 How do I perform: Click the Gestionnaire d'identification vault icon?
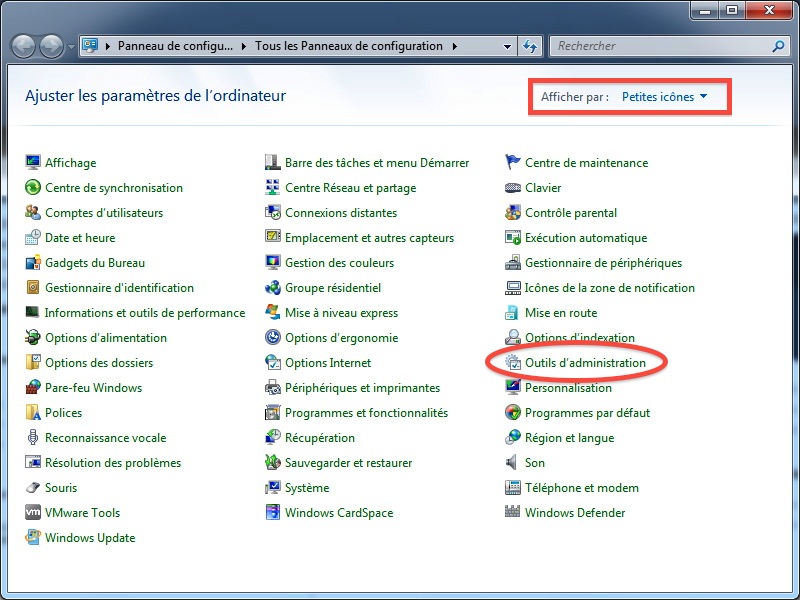33,287
